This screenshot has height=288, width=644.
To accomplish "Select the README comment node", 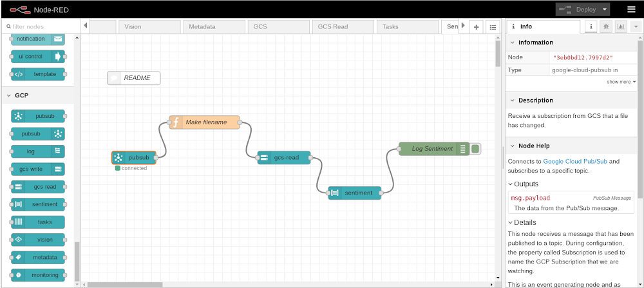I will tap(134, 78).
